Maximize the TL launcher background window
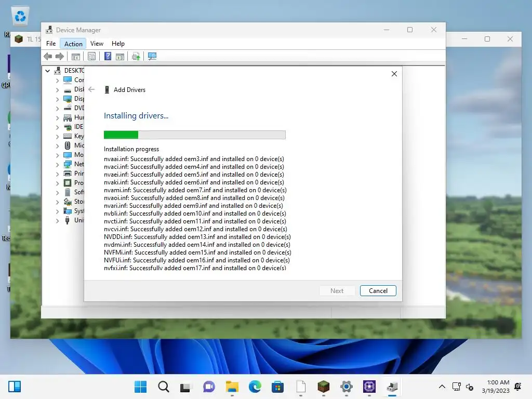532x399 pixels. click(487, 39)
